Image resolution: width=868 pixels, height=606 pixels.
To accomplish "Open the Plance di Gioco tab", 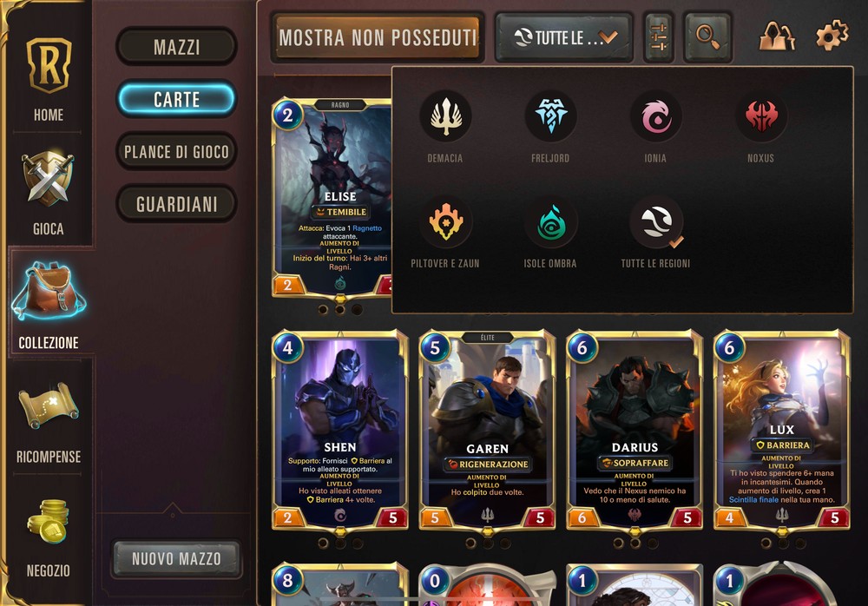I will pyautogui.click(x=176, y=151).
